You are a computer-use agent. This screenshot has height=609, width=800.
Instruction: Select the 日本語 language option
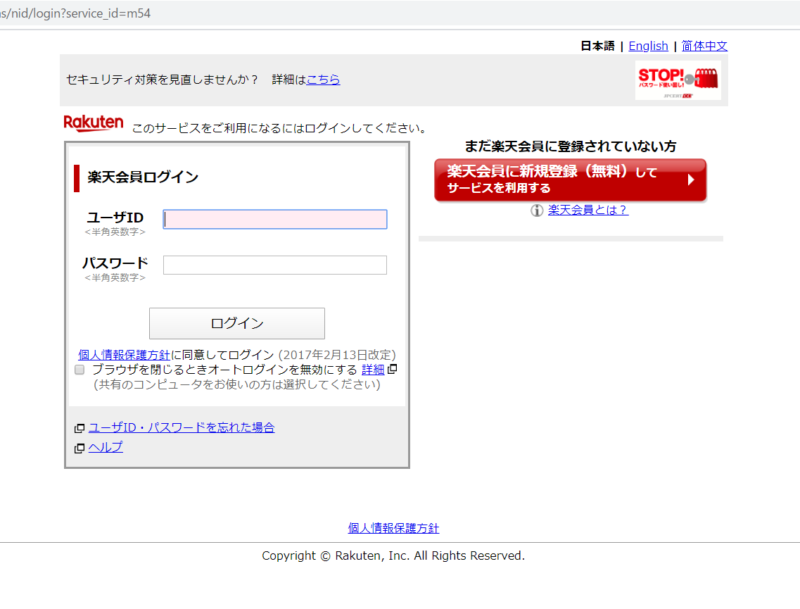[x=597, y=46]
